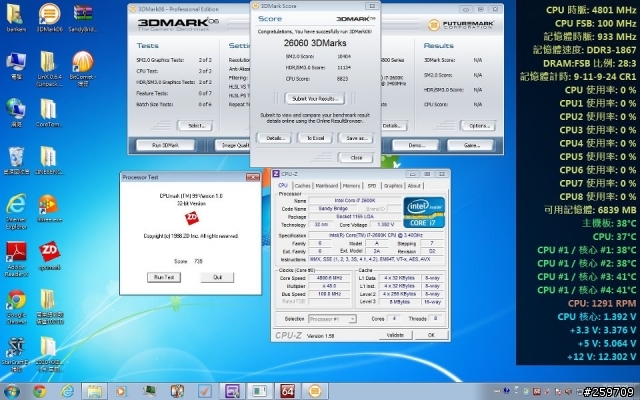Open the Computer desktop icon
The height and width of the screenshot is (400, 640).
16,65
